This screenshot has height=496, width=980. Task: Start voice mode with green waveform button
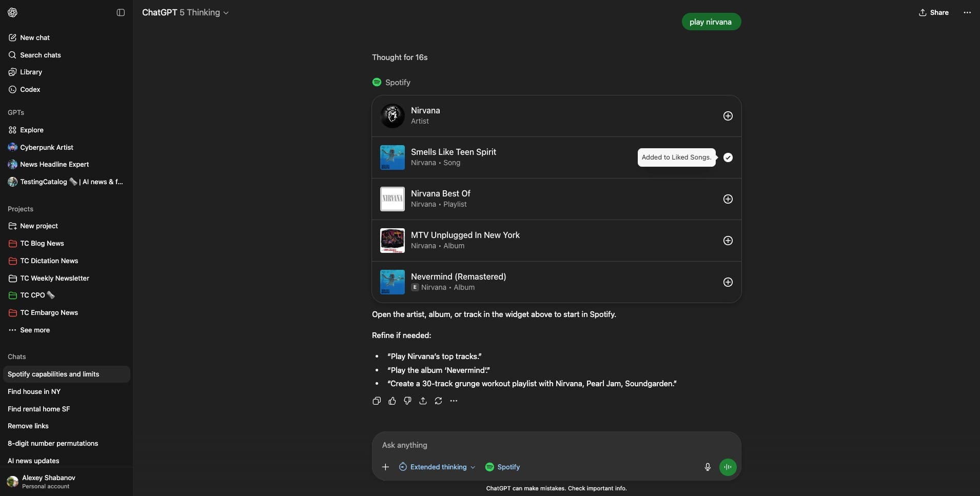[x=728, y=467]
